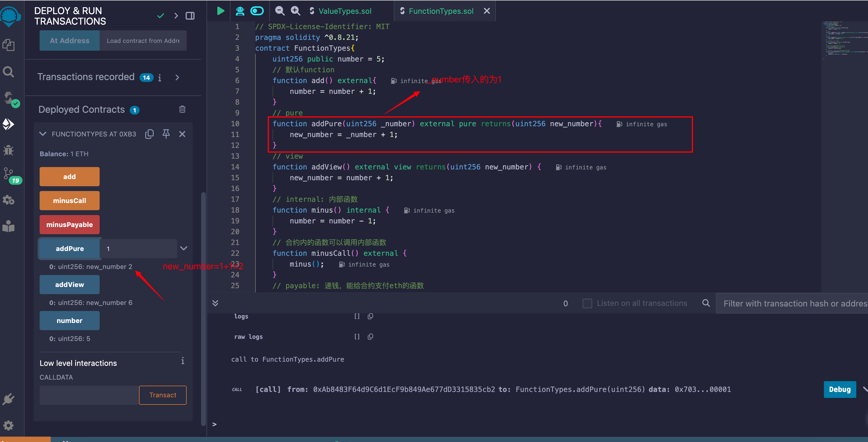
Task: Click the addView function button
Action: pyautogui.click(x=69, y=285)
